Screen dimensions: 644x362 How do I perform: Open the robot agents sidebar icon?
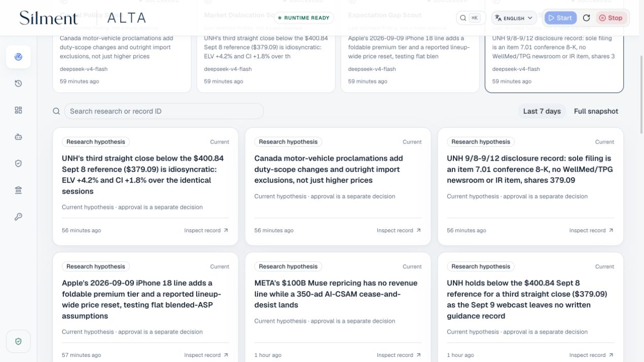[18, 137]
